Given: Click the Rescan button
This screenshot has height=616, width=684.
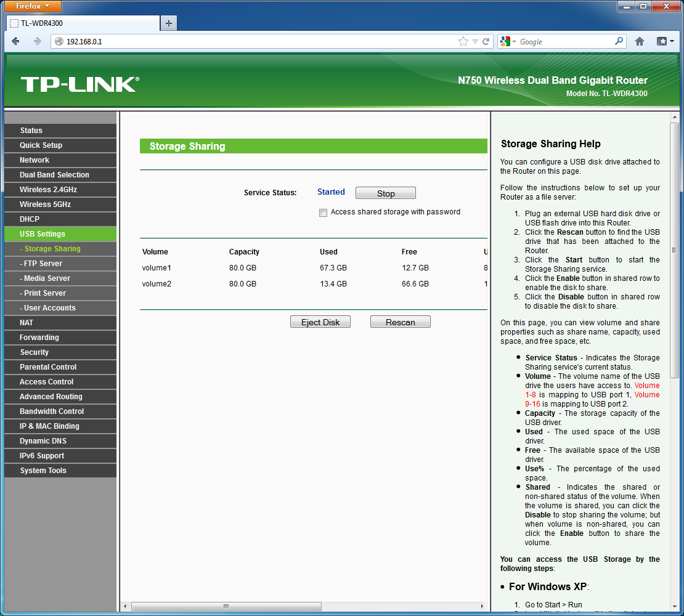Looking at the screenshot, I should point(400,322).
